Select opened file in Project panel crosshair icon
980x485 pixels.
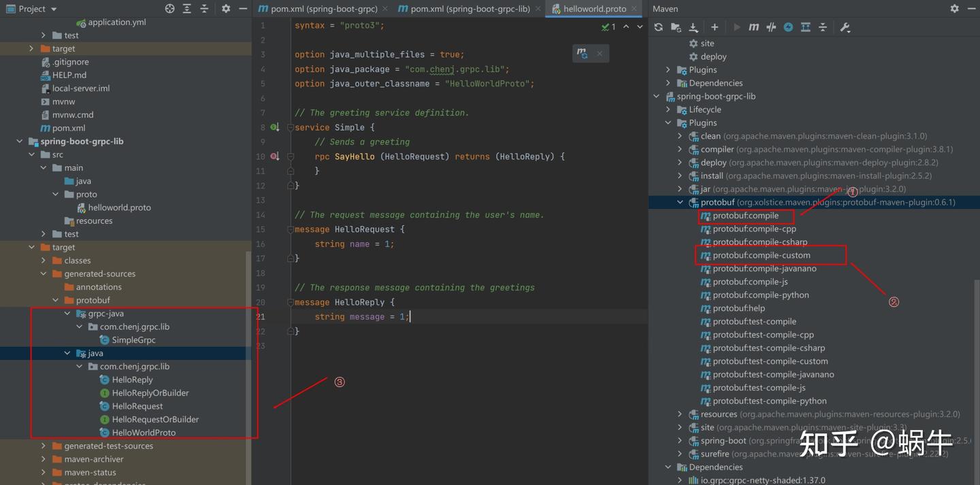[x=170, y=9]
